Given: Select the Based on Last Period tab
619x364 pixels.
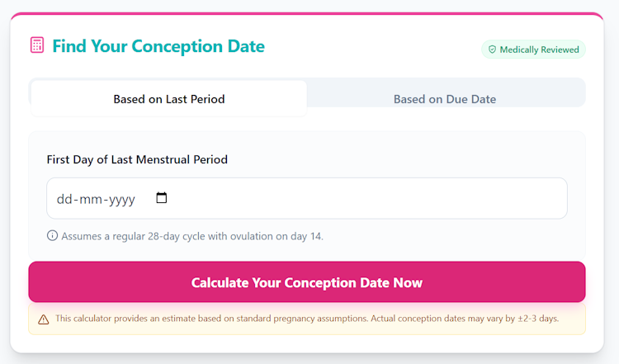Looking at the screenshot, I should pos(169,99).
